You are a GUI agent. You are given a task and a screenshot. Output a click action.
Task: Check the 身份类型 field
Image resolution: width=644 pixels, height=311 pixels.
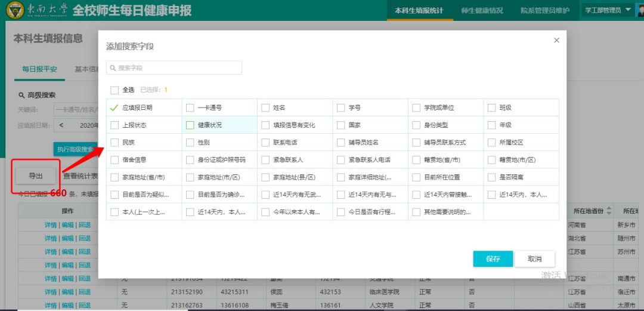(416, 125)
